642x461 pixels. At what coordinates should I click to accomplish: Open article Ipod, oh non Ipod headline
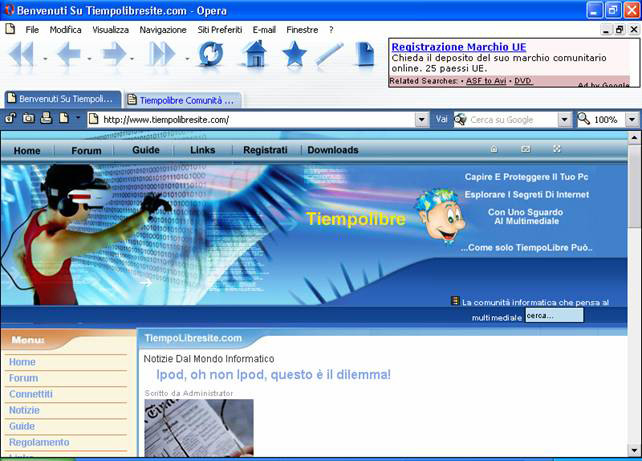(x=274, y=374)
